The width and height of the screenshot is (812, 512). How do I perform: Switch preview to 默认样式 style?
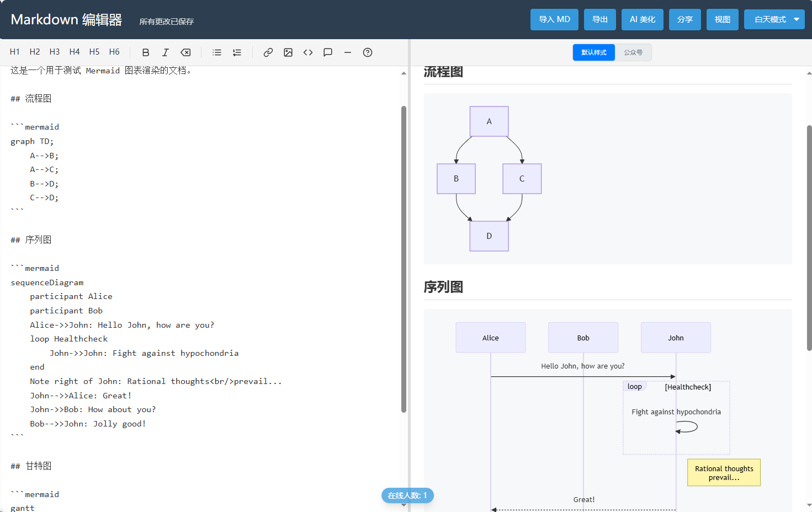(x=594, y=52)
